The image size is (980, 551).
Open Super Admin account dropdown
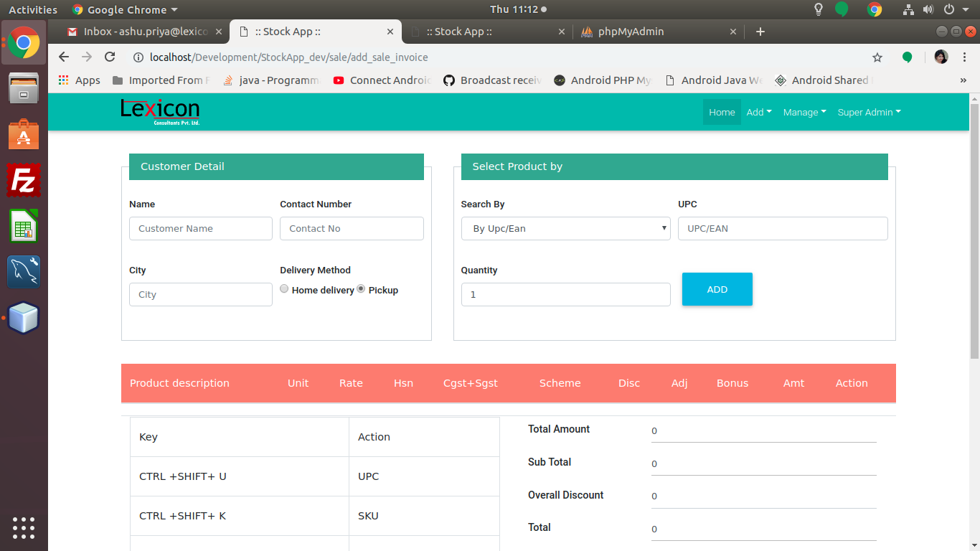pyautogui.click(x=869, y=112)
